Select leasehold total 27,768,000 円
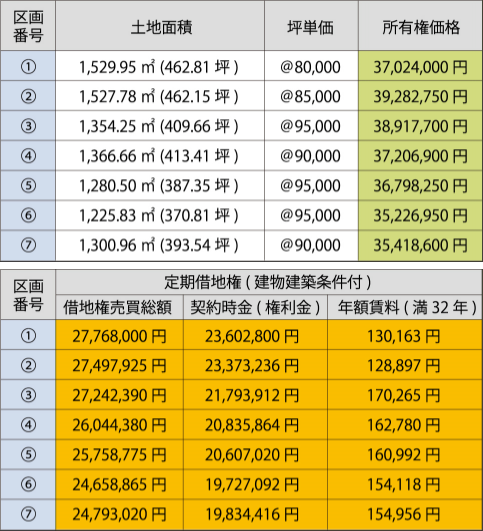Screen dimensions: 483x531 click(x=119, y=335)
